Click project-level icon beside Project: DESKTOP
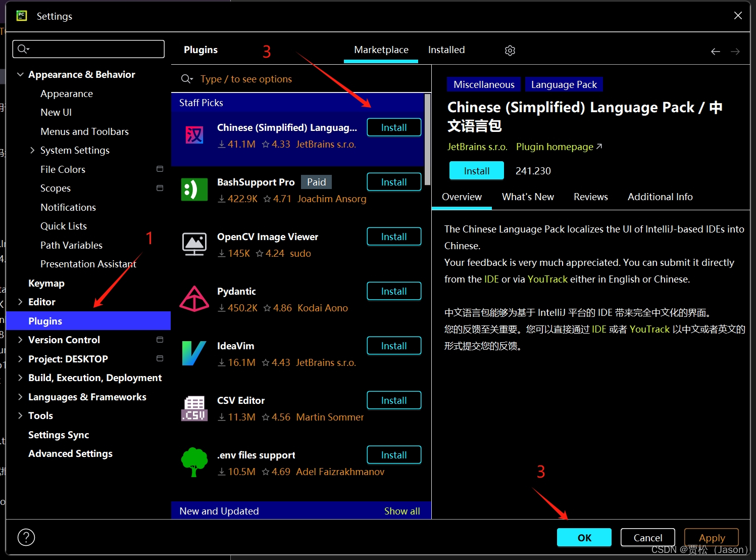 tap(160, 358)
